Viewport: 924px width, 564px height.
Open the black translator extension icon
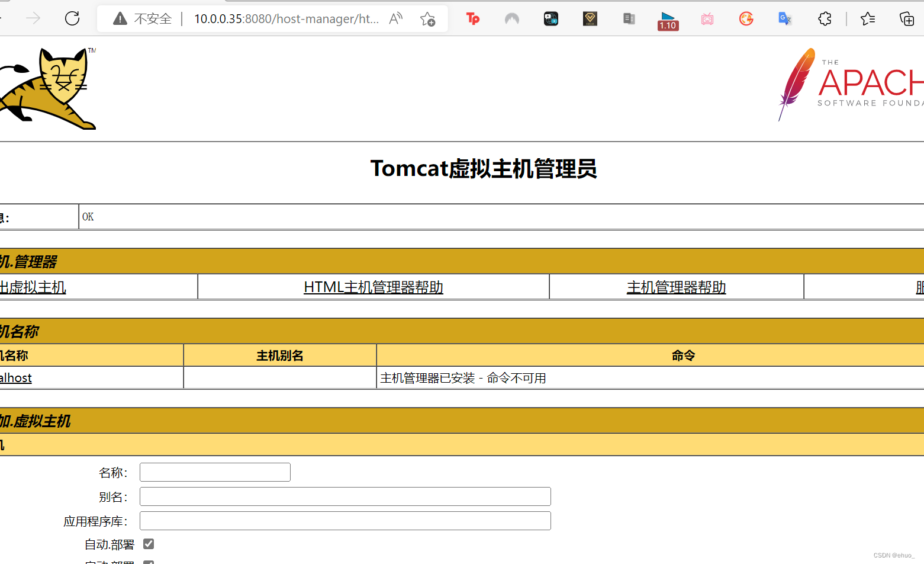point(551,19)
